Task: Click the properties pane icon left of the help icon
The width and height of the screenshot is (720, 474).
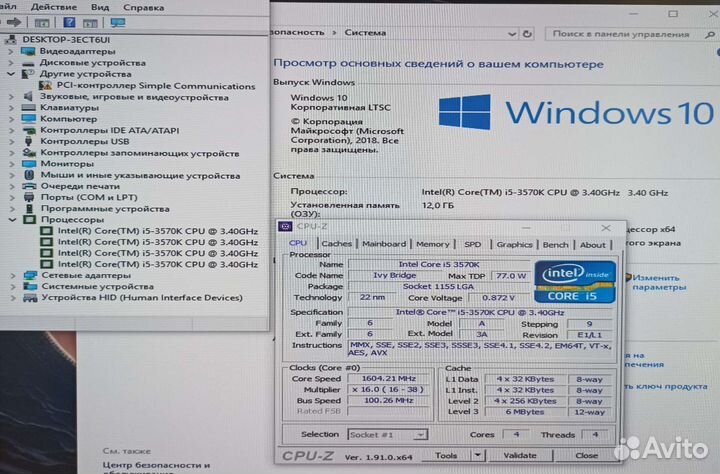Action: click(42, 23)
